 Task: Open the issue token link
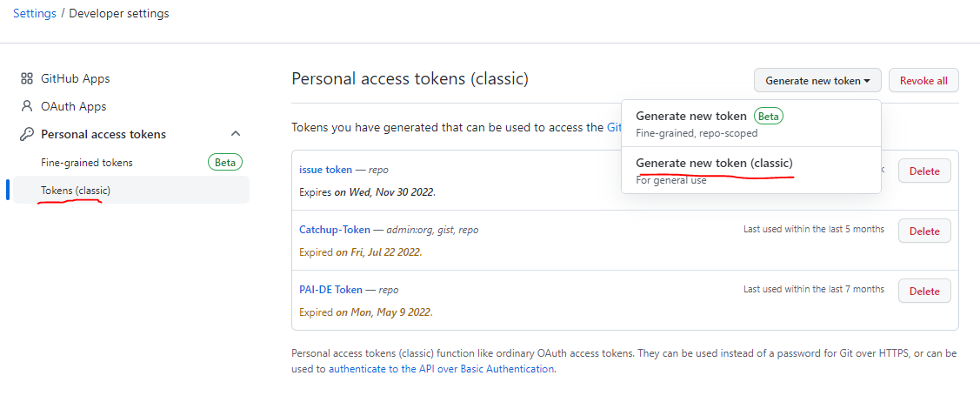pyautogui.click(x=325, y=170)
